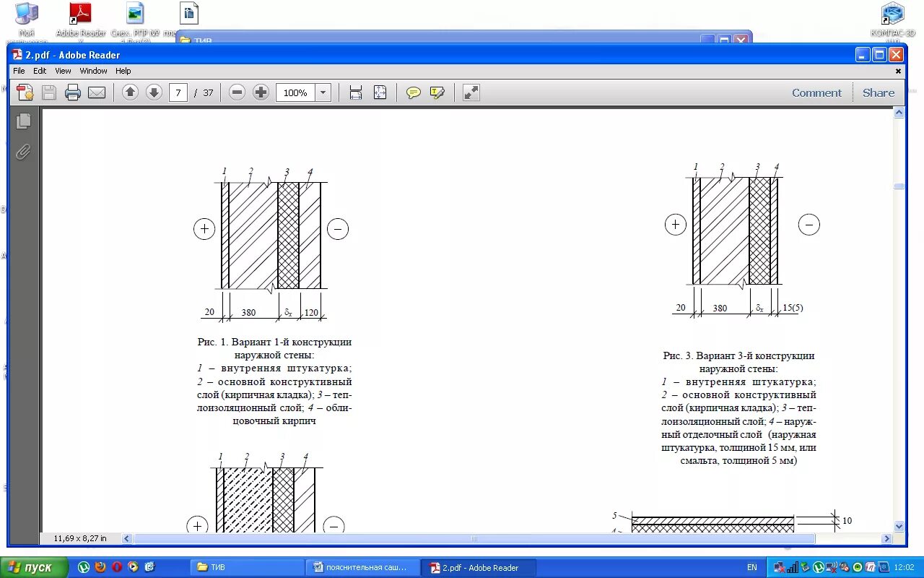Open the Share pane

pos(879,92)
